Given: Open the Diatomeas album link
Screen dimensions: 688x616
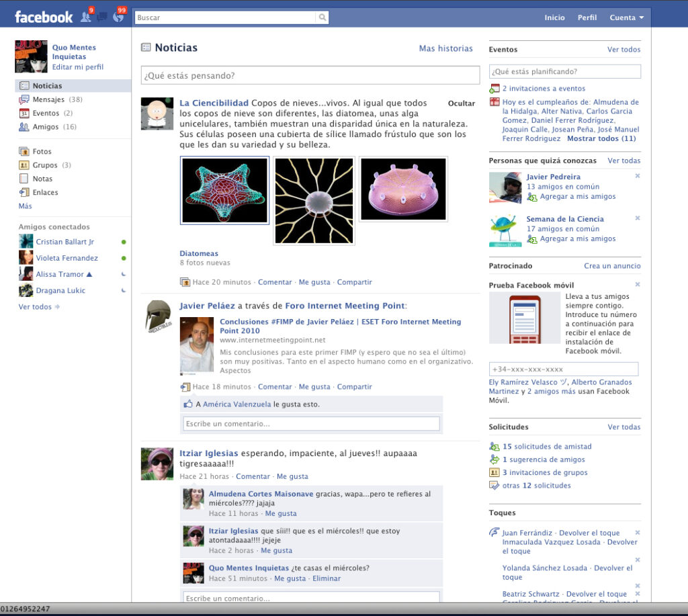Looking at the screenshot, I should pyautogui.click(x=199, y=254).
